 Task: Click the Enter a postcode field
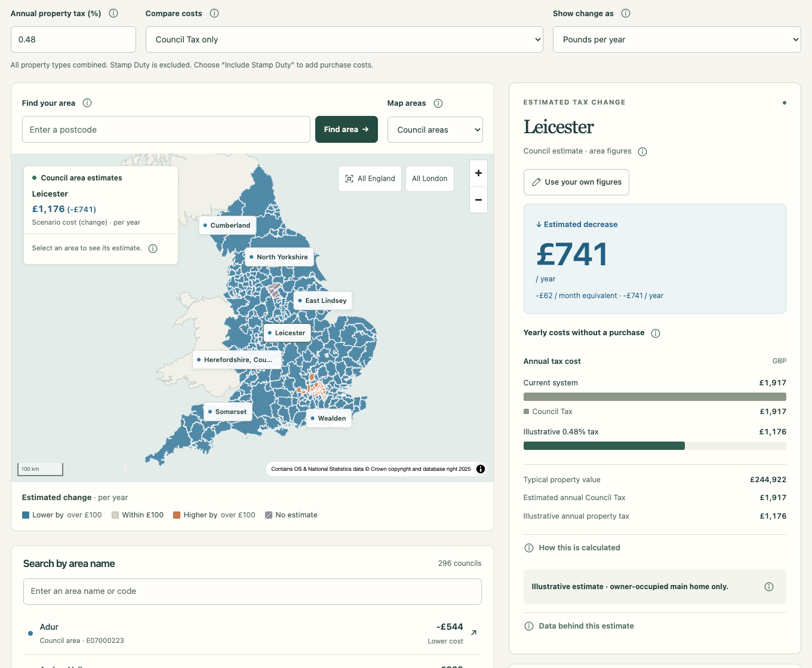coord(166,130)
